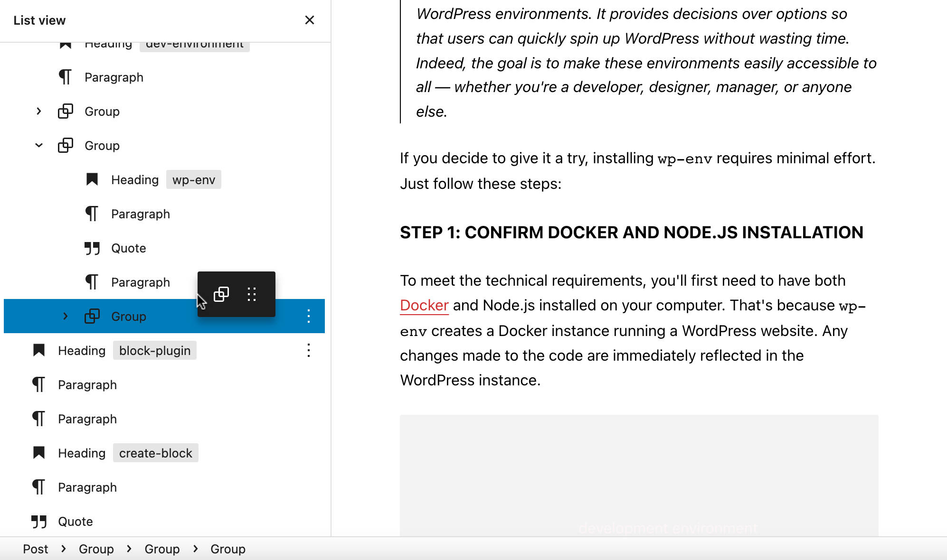947x560 pixels.
Task: Select Quote block icon under wp-env
Action: pos(92,248)
